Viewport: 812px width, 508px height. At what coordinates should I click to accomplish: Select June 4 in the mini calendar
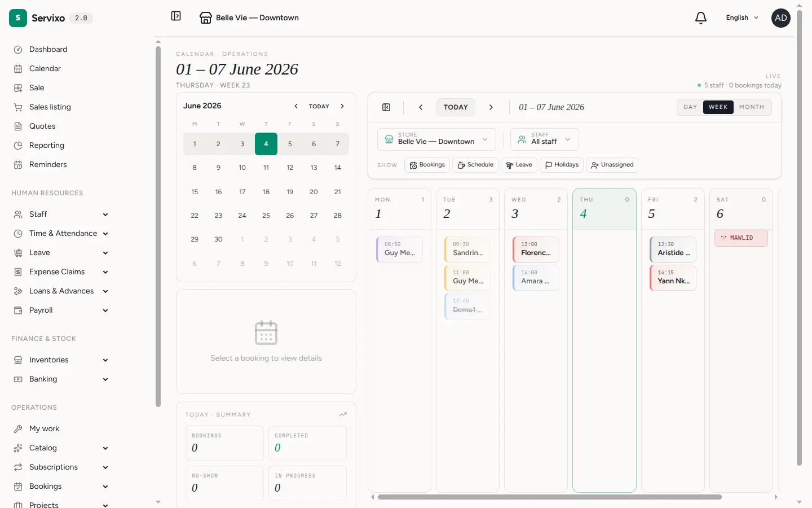pyautogui.click(x=266, y=144)
